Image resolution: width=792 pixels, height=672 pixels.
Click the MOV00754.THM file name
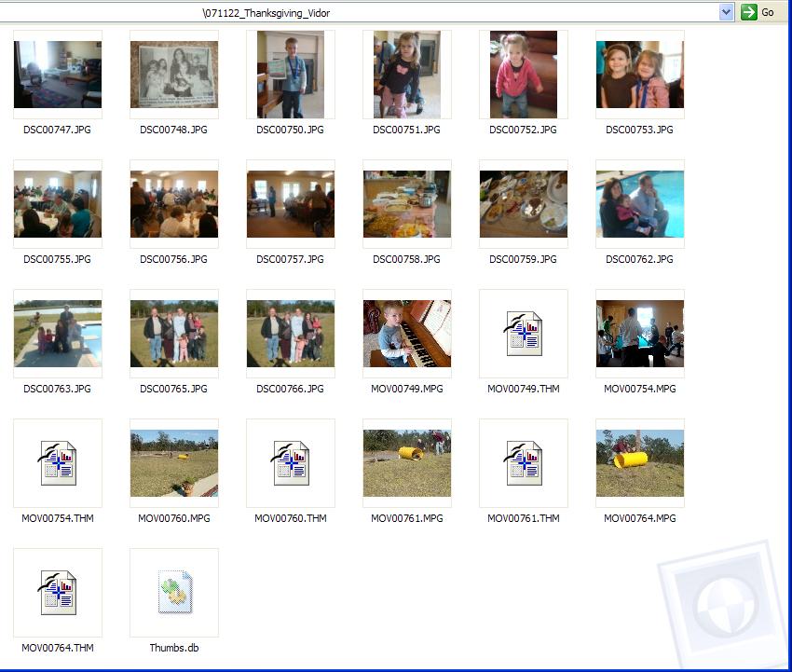pyautogui.click(x=58, y=518)
